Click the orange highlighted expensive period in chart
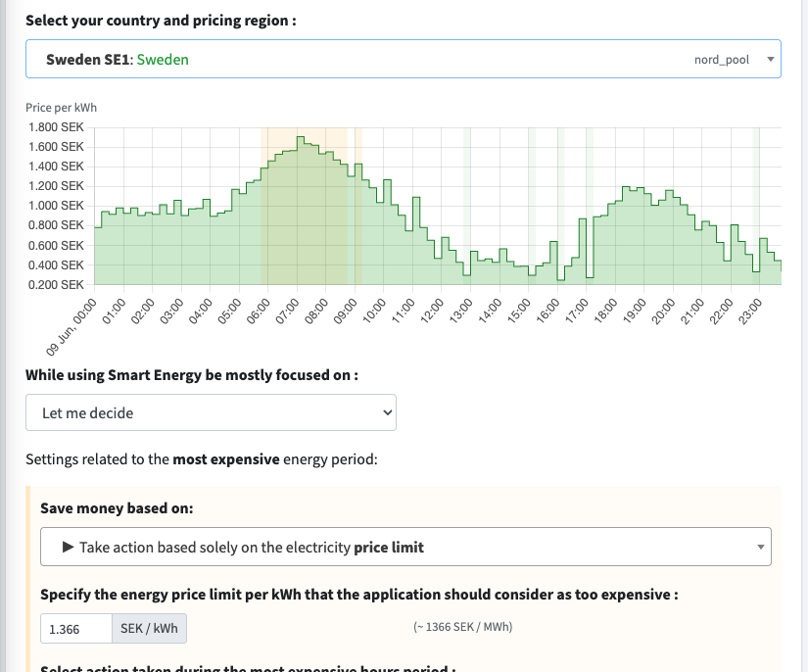808x672 pixels. [304, 206]
